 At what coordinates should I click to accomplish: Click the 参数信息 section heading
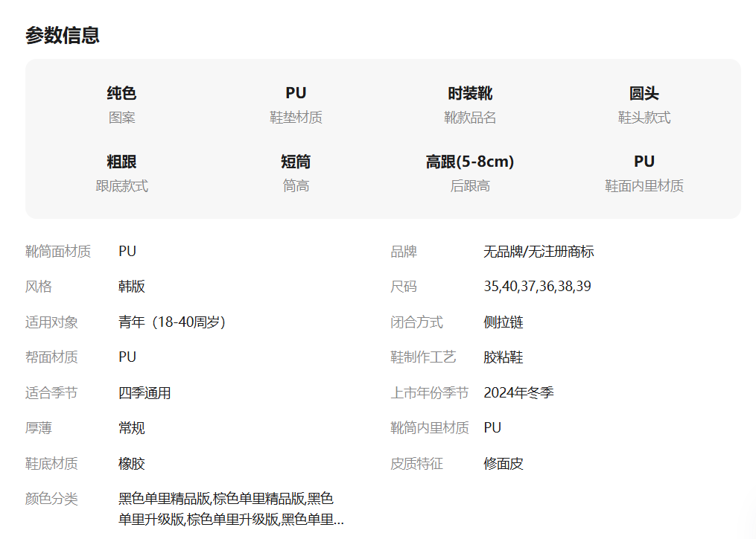point(63,35)
